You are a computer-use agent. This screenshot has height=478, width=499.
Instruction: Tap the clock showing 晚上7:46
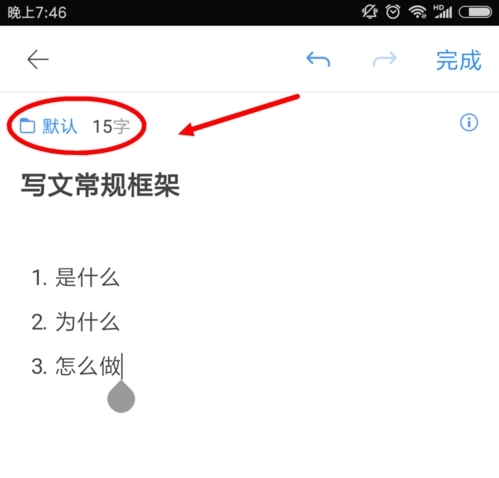coord(37,13)
